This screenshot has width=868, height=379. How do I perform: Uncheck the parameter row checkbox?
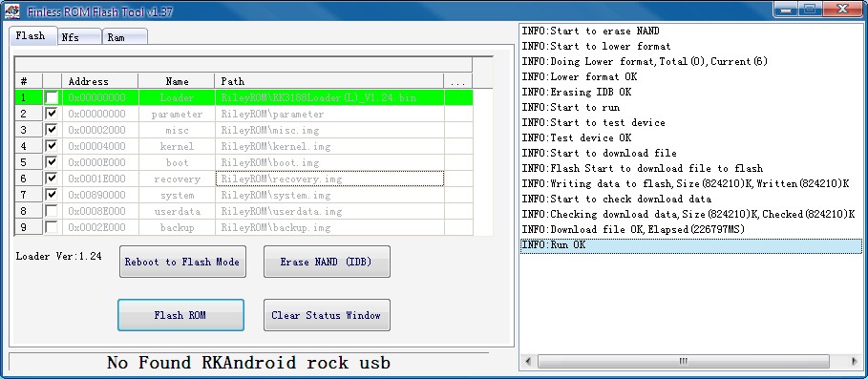[x=52, y=114]
